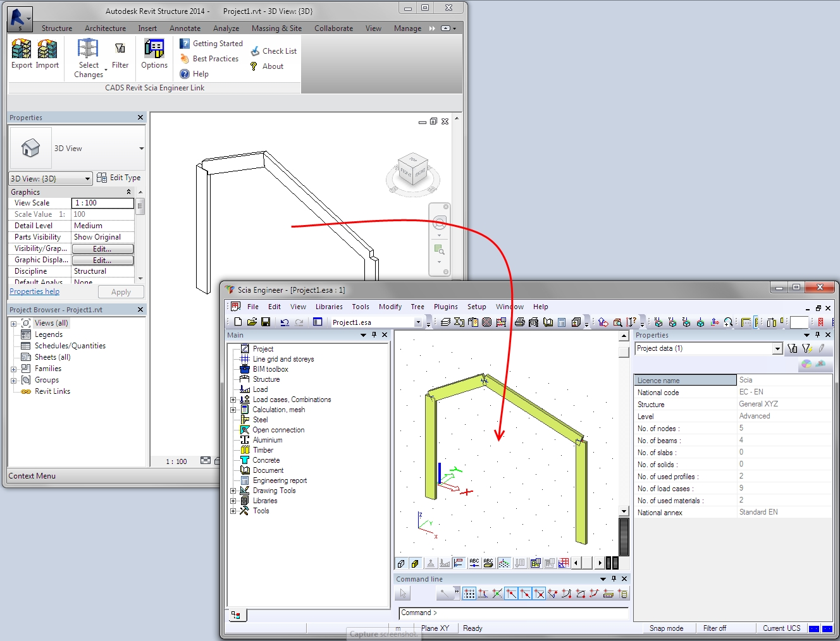Viewport: 840px width, 641px height.
Task: Click the Scia view vertical scrollbar thumb
Action: click(624, 351)
